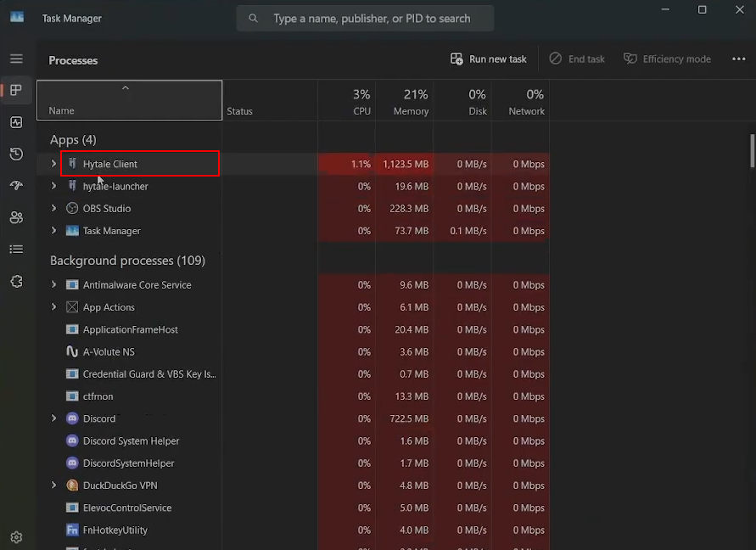The width and height of the screenshot is (756, 550).
Task: Expand the OBS Studio process group
Action: click(x=53, y=209)
